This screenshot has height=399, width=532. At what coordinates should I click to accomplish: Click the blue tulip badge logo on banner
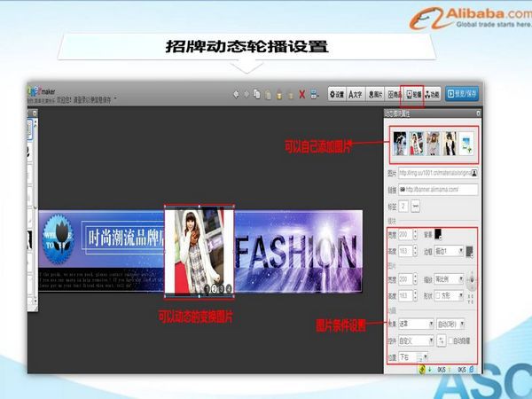click(x=59, y=239)
